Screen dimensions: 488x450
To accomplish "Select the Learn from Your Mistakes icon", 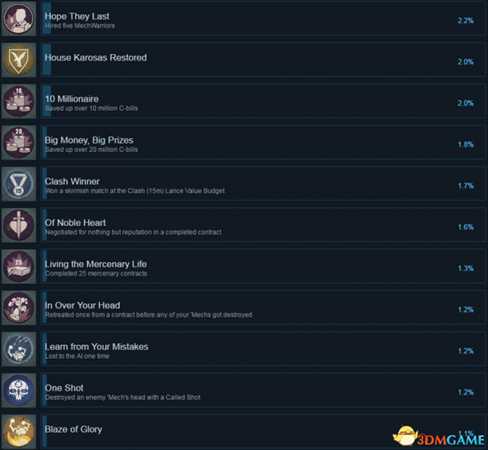I will (18, 349).
